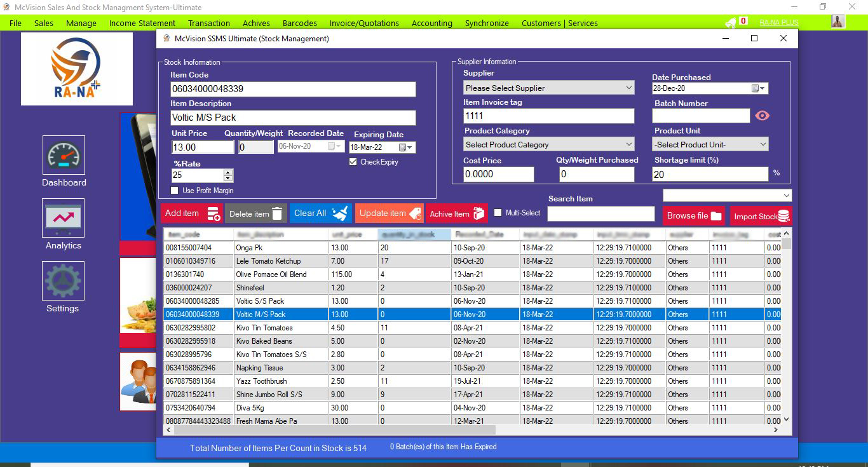Click the RA-NA logo image

(77, 69)
